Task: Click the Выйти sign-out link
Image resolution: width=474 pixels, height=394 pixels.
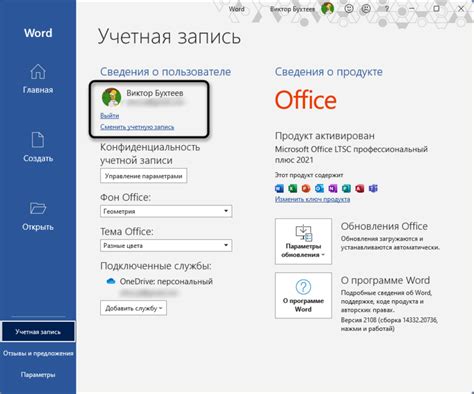Action: point(110,116)
